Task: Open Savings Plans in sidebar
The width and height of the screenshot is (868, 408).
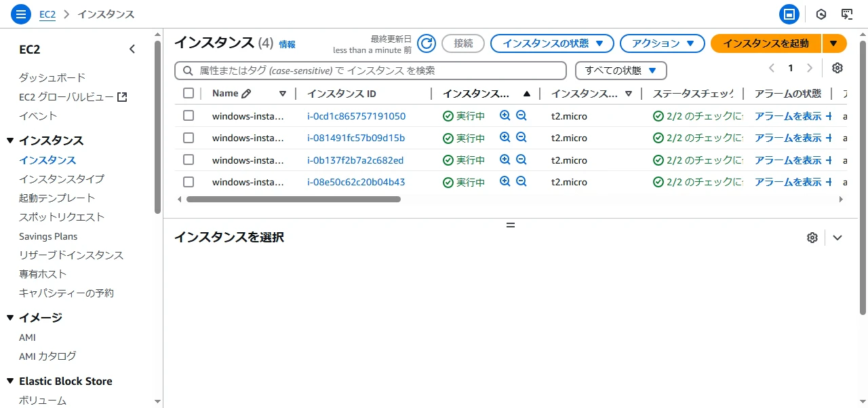Action: pyautogui.click(x=48, y=236)
